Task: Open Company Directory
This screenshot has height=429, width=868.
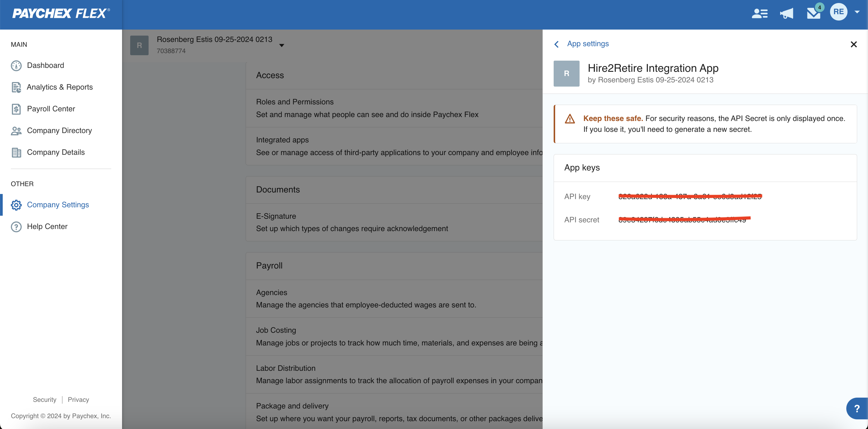Action: click(59, 130)
